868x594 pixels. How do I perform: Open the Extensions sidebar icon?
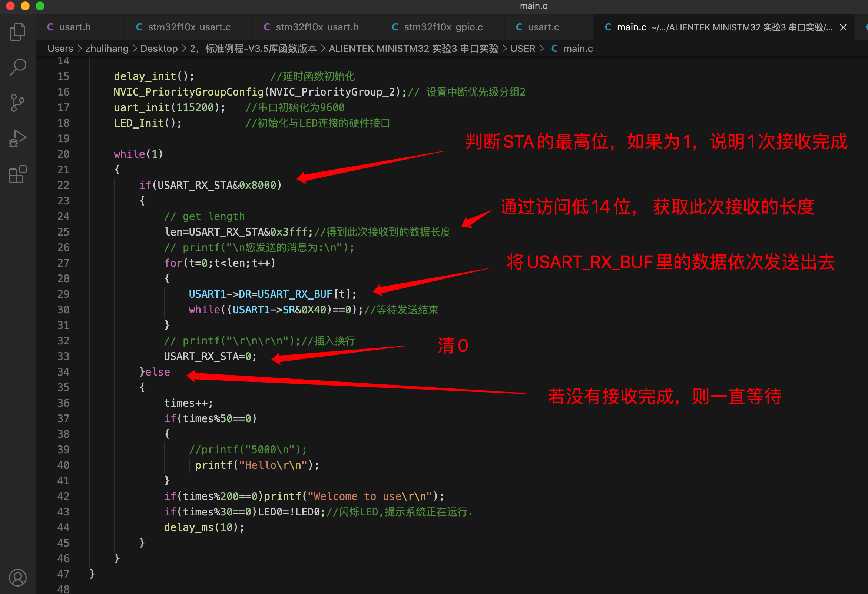17,174
